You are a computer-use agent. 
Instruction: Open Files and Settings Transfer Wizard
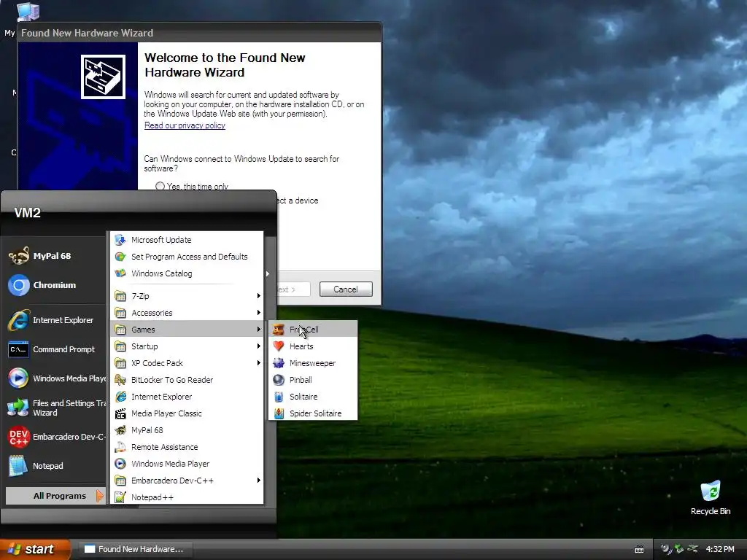(x=55, y=408)
